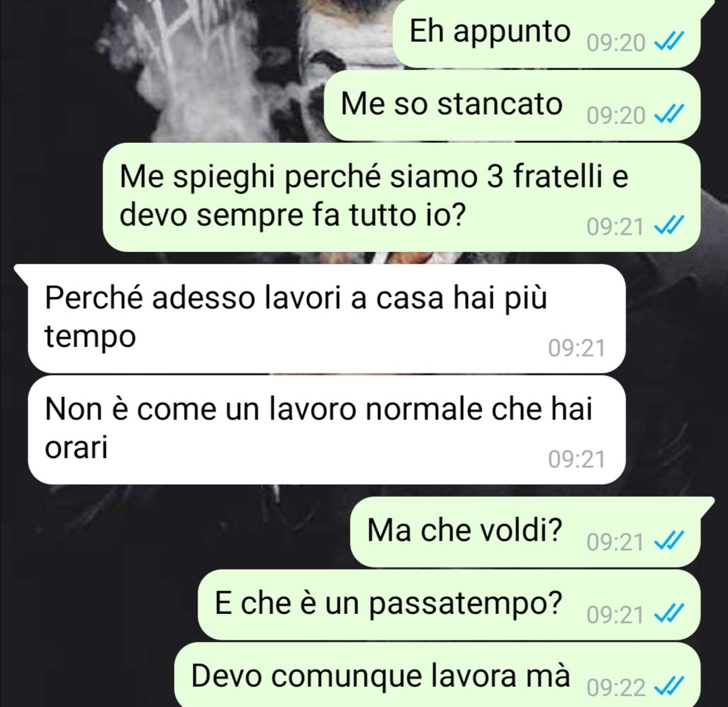728x707 pixels.
Task: Click the blue ticks next to 'Ma che voldi?'
Action: coord(669,542)
